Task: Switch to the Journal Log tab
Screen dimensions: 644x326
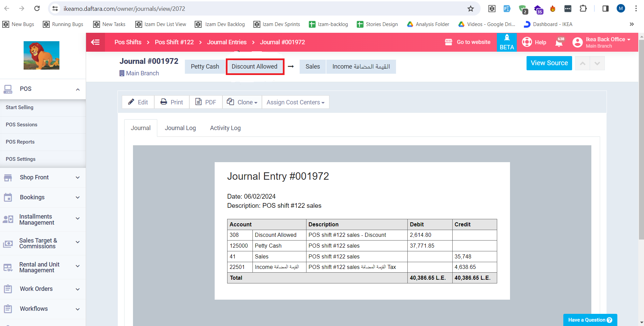Action: [180, 128]
